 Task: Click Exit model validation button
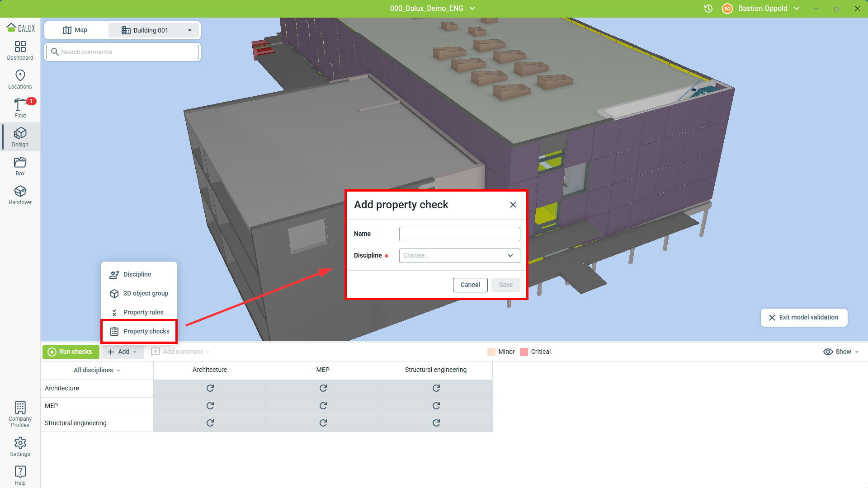coord(803,317)
